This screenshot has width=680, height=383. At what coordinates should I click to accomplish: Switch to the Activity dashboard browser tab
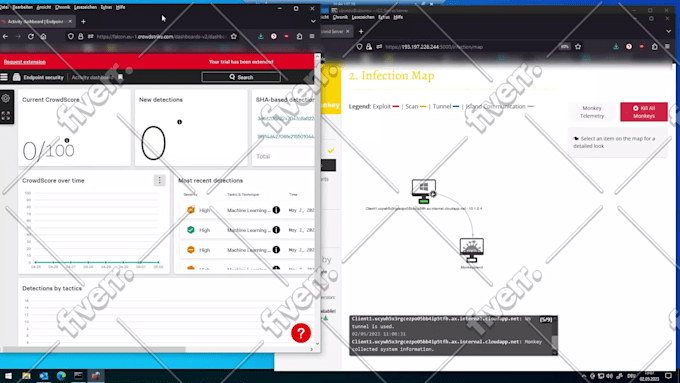coord(36,21)
